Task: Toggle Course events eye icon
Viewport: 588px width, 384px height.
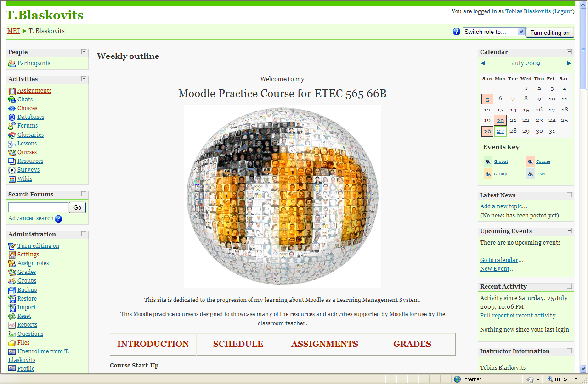Action: (531, 161)
